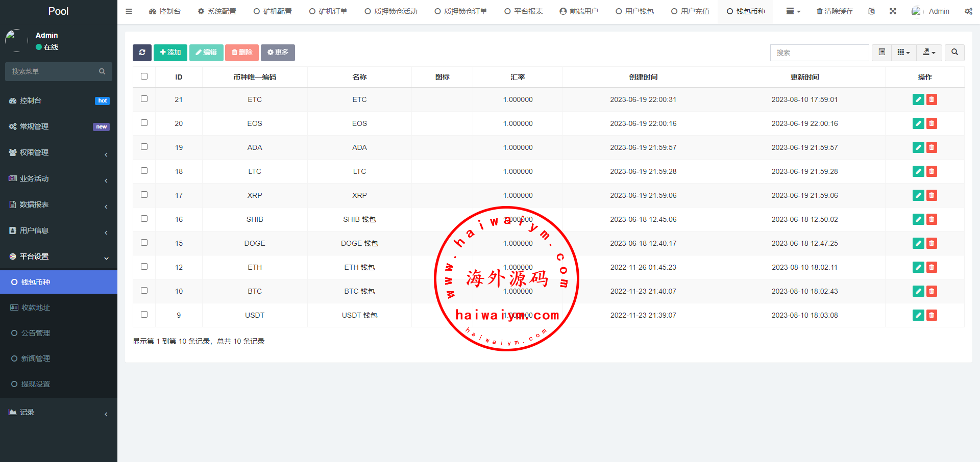Click the search magnifier icon in table toolbar
The height and width of the screenshot is (462, 980).
pyautogui.click(x=954, y=53)
